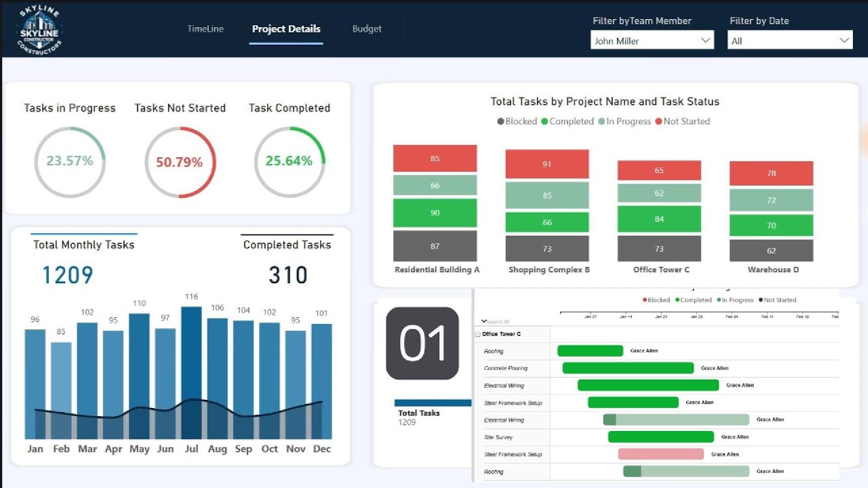Select Warehouse D In Progress segment 72
868x488 pixels.
tap(771, 201)
